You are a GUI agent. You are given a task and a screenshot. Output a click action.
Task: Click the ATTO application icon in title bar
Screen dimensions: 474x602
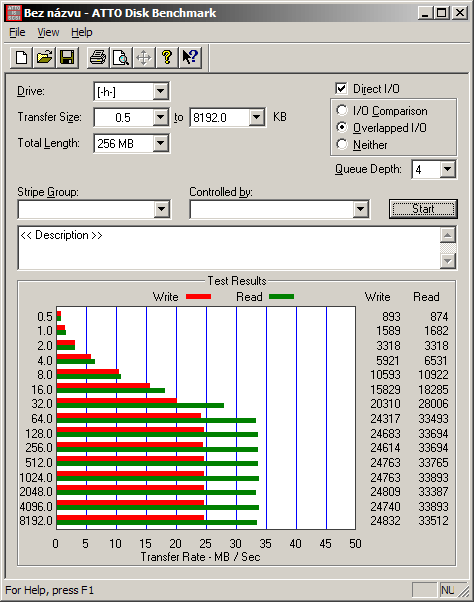(x=13, y=13)
